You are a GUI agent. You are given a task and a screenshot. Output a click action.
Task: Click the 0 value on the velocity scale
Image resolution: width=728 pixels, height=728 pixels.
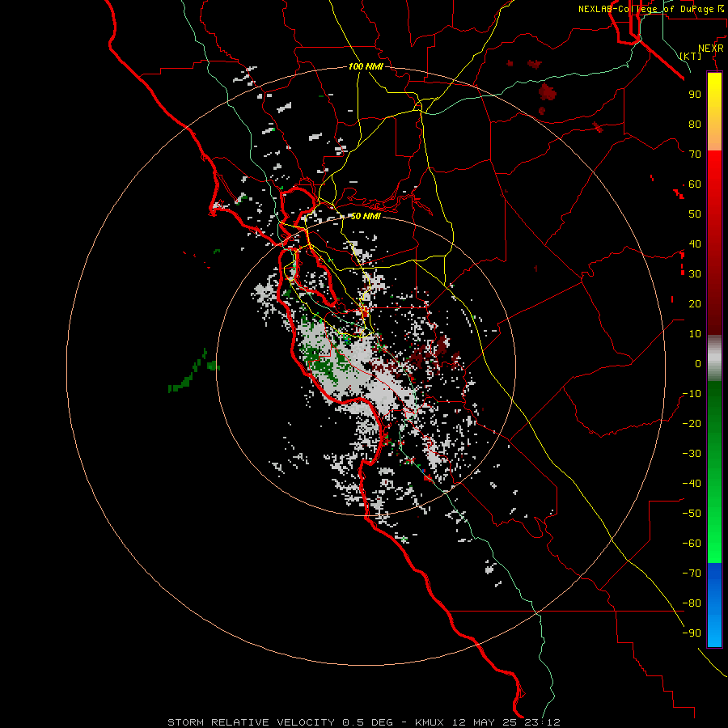point(698,363)
